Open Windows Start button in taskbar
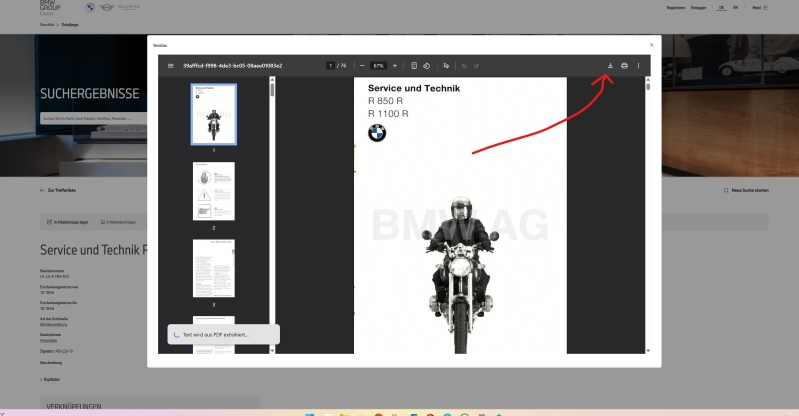 click(309, 414)
